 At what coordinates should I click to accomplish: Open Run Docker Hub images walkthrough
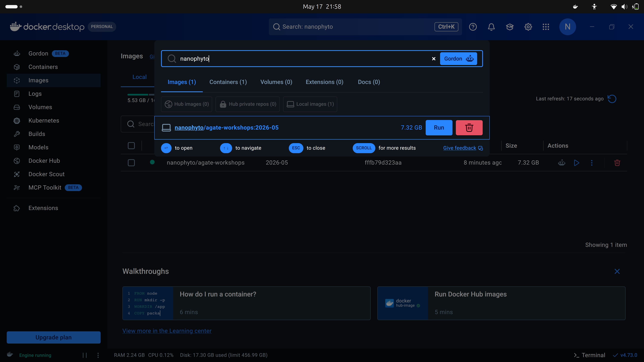click(x=501, y=303)
